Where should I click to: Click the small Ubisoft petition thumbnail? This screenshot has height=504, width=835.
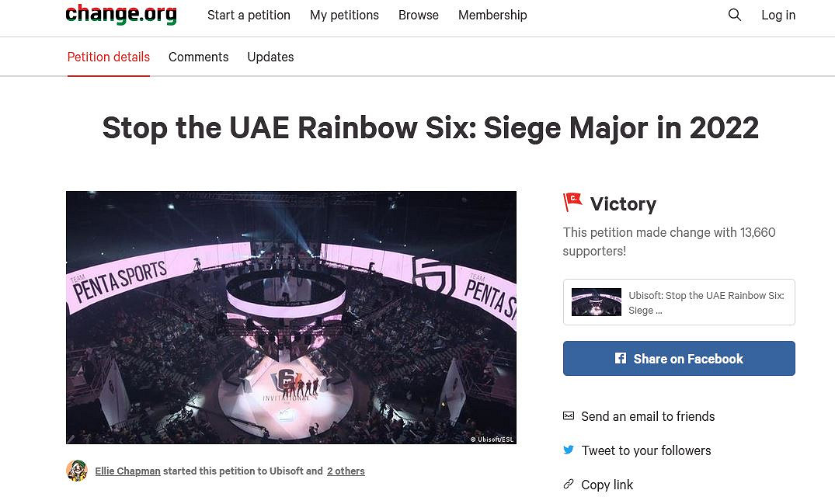(596, 302)
